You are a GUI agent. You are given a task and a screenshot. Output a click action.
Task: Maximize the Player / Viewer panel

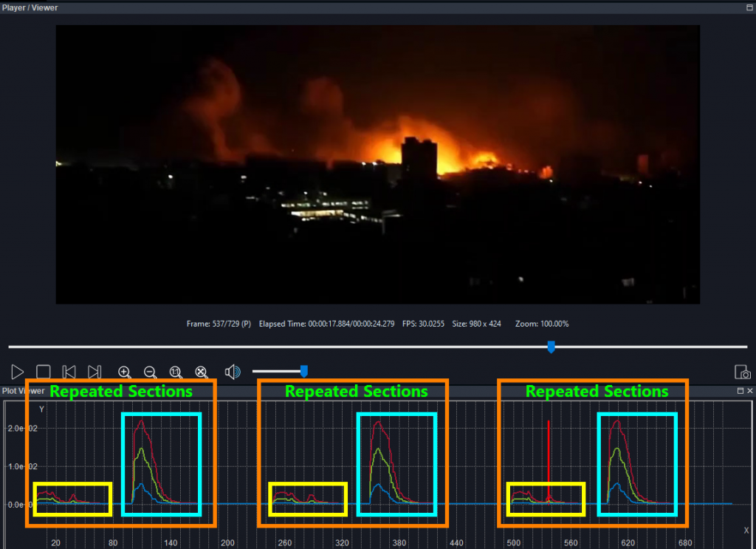tap(750, 7)
